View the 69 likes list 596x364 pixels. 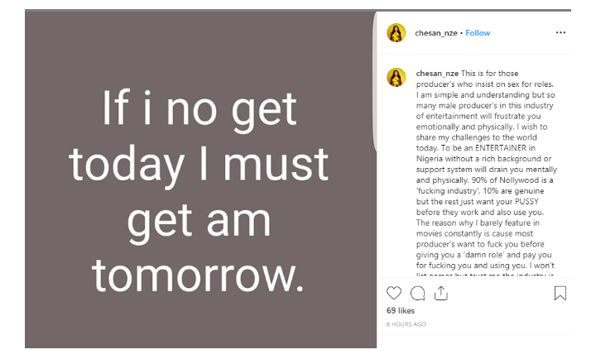pyautogui.click(x=402, y=310)
